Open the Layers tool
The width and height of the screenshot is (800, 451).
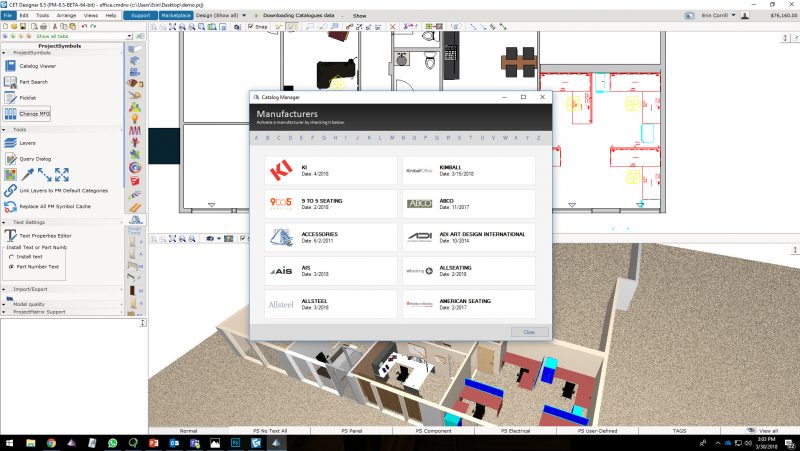pos(20,143)
